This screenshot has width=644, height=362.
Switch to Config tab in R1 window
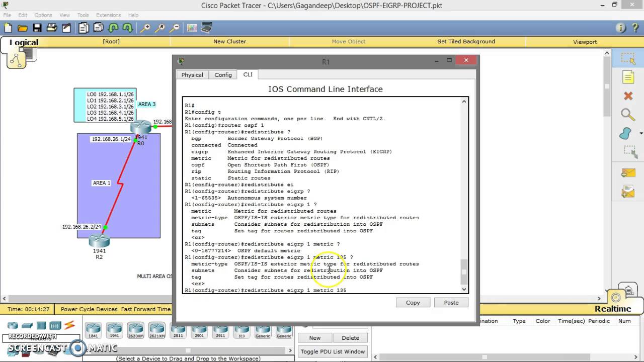tap(223, 75)
